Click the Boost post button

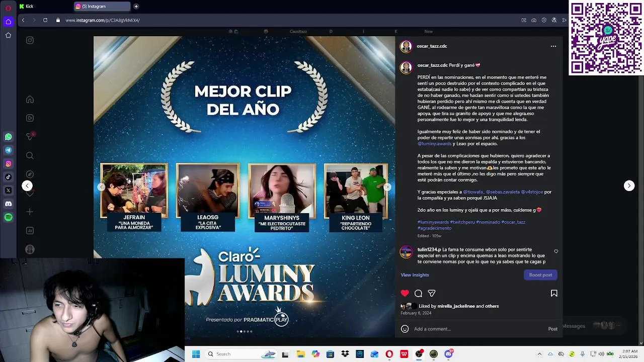tap(541, 275)
